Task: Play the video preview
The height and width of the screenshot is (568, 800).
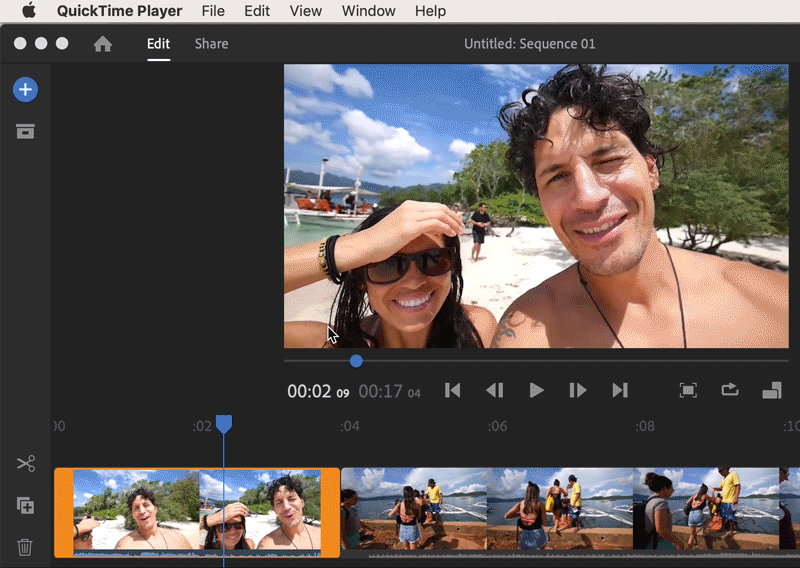Action: (536, 391)
